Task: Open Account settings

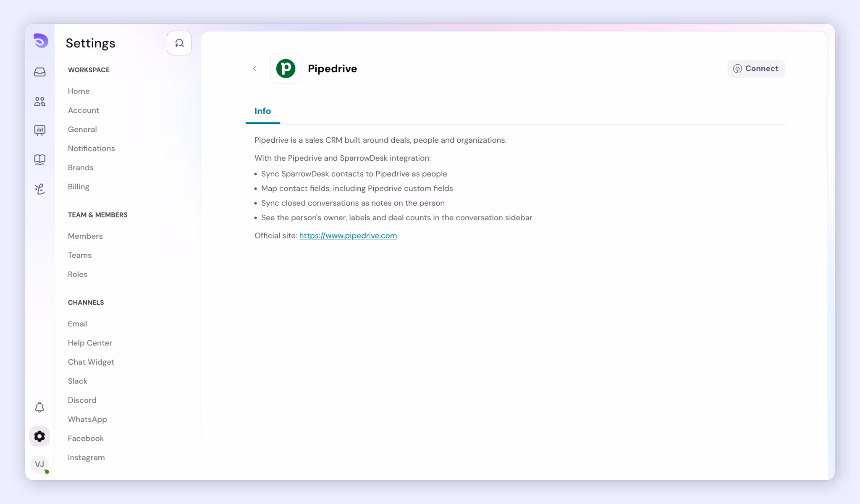Action: point(84,110)
